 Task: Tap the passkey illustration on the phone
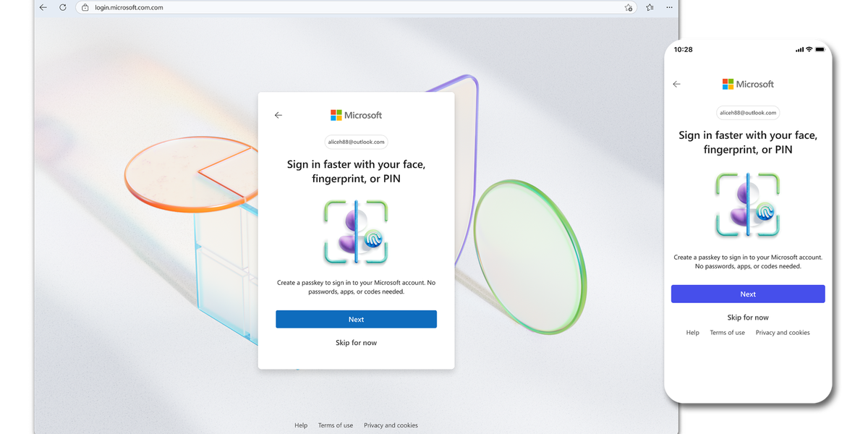coord(748,205)
